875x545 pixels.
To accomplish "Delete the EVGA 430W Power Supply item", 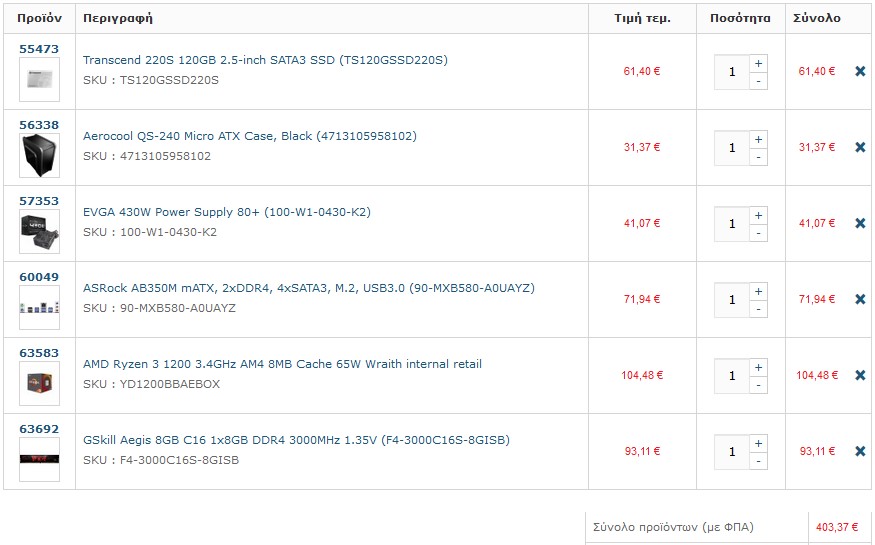I will coord(860,223).
